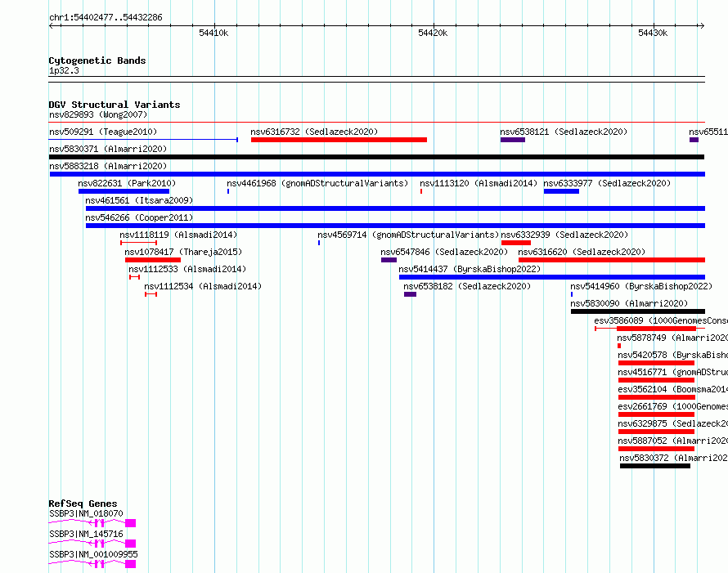
Task: Click the magenta SSBP3 NM_145716 gene glyph
Action: [x=92, y=544]
